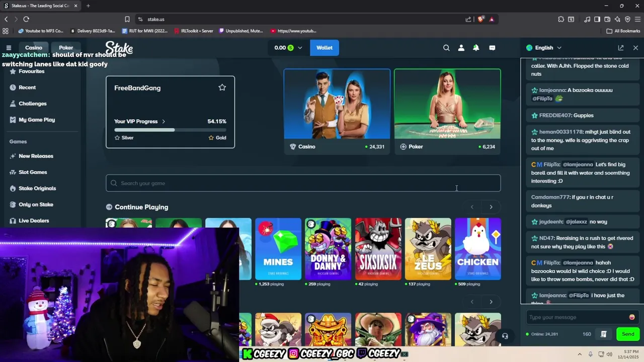Click the FREDDIE407 username in chat
This screenshot has height=362, width=644.
click(x=555, y=115)
